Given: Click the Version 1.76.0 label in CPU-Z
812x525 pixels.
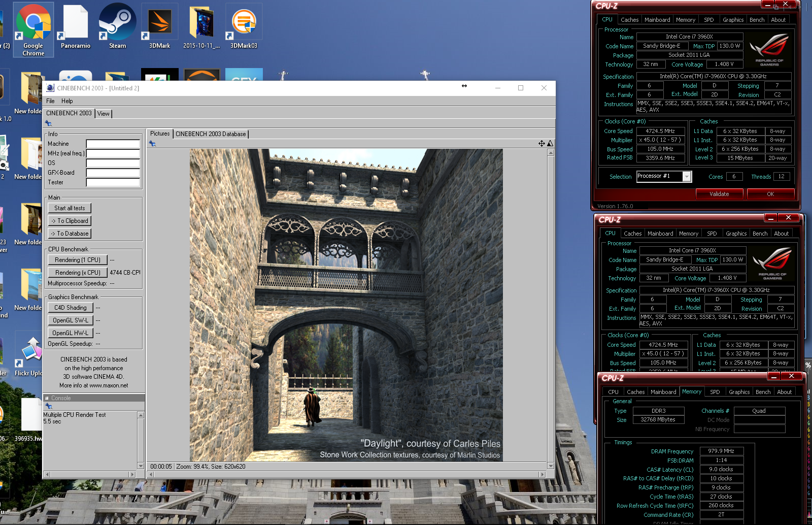Looking at the screenshot, I should pyautogui.click(x=615, y=206).
